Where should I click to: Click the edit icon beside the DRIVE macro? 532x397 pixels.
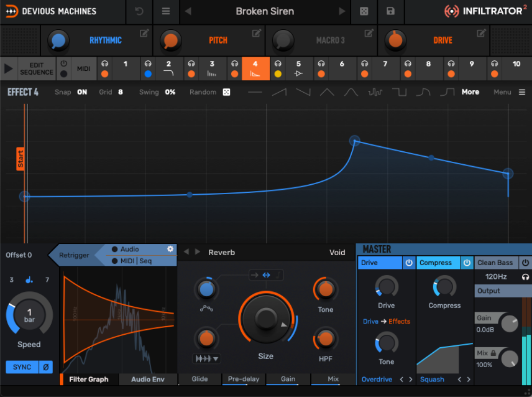click(481, 33)
